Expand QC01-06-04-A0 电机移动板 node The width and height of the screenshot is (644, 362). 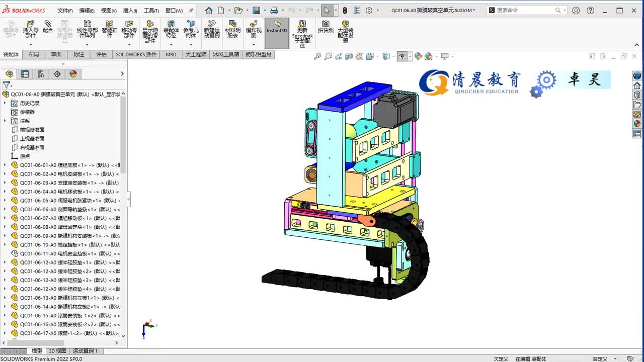pyautogui.click(x=5, y=192)
